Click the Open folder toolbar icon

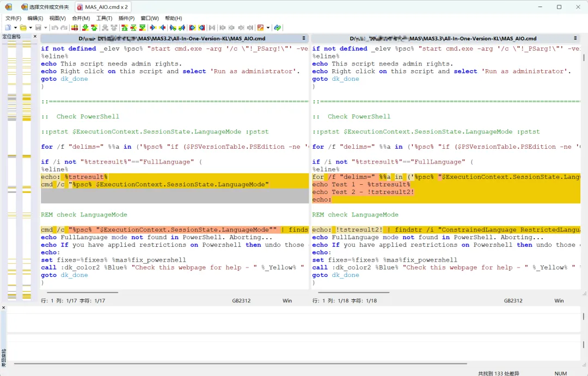point(23,28)
